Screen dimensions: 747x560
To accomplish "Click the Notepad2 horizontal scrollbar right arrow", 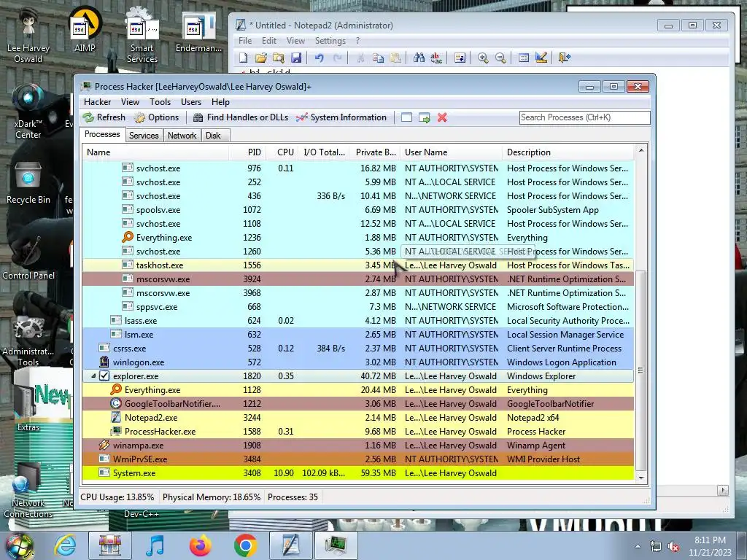I will click(723, 490).
